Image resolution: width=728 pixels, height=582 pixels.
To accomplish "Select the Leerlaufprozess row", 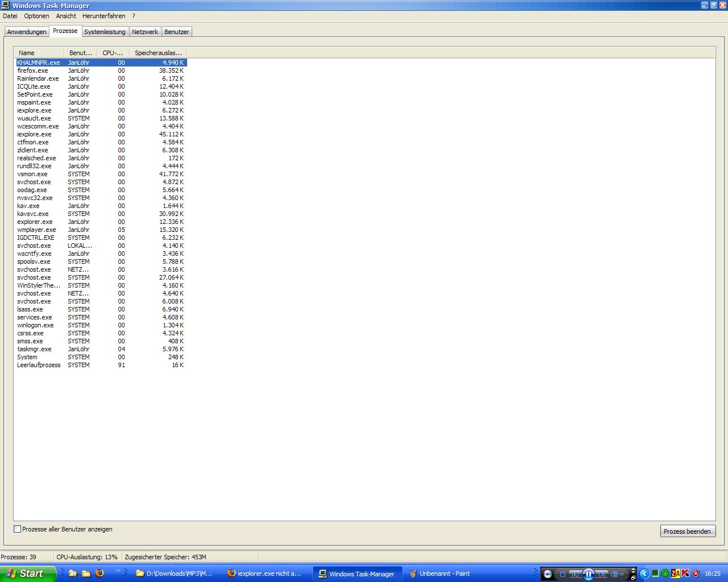I will coord(101,365).
